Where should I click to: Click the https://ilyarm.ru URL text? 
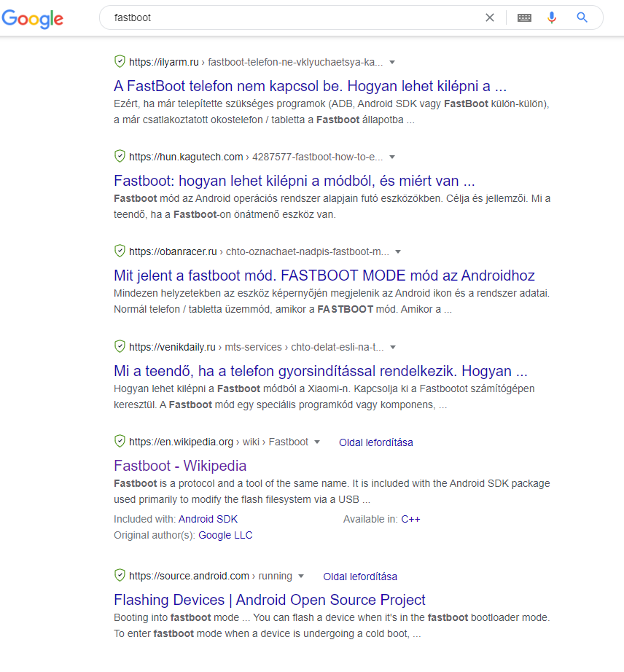coord(164,62)
